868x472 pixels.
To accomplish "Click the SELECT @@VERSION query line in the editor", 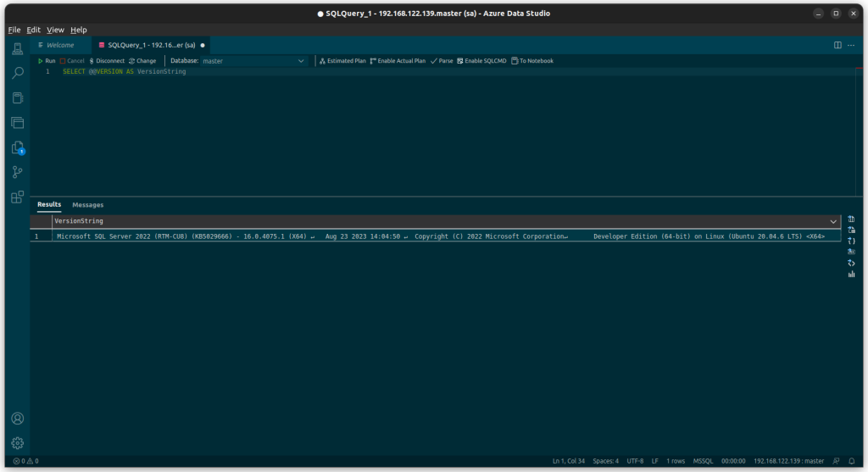I will tap(124, 72).
